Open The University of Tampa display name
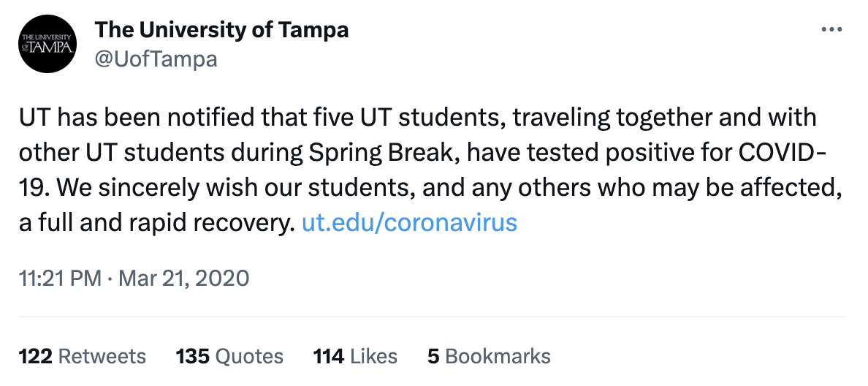868x386 pixels. pyautogui.click(x=222, y=30)
